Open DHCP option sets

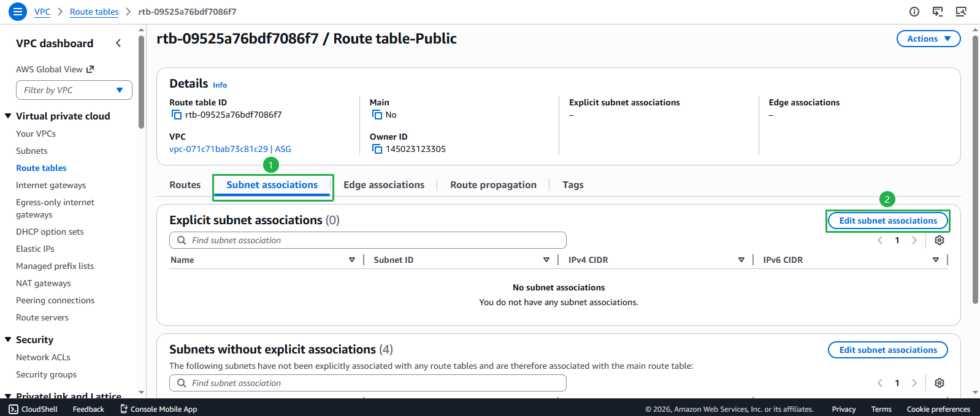[x=50, y=232]
